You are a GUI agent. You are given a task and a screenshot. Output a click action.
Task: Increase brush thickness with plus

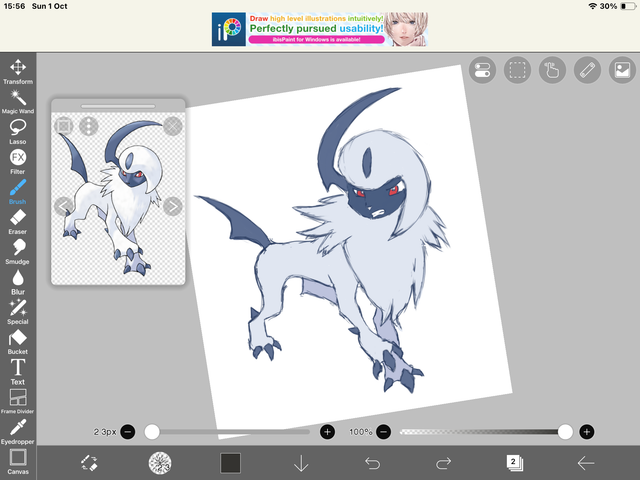point(327,432)
